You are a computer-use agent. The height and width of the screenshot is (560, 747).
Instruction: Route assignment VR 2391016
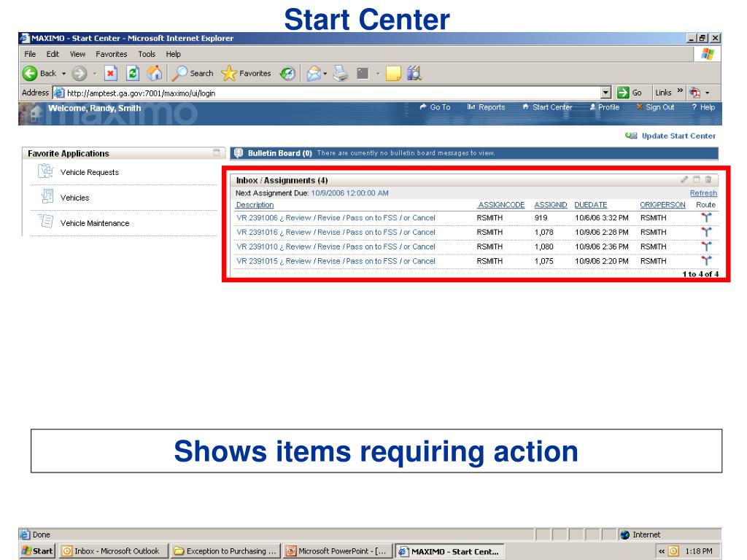(706, 232)
